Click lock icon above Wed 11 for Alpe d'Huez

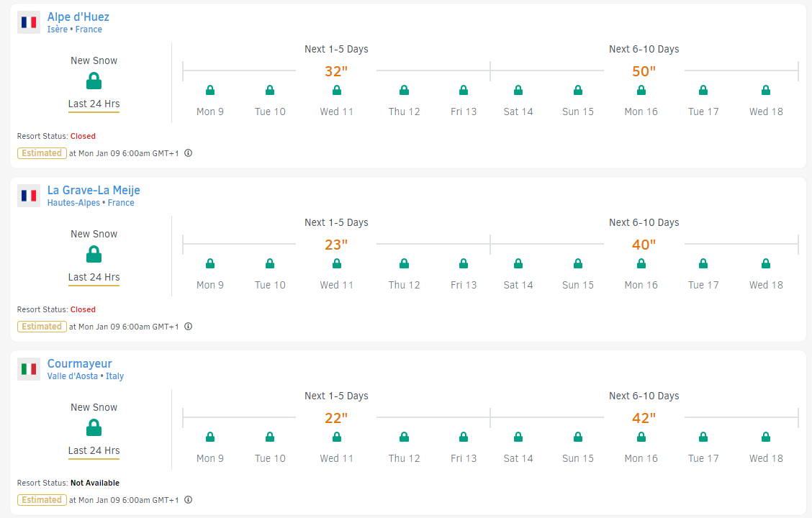point(337,91)
